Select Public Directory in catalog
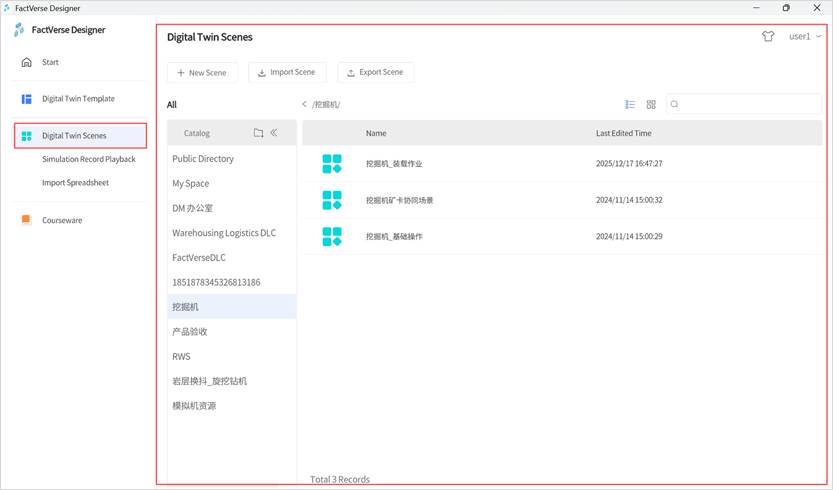 coord(203,159)
